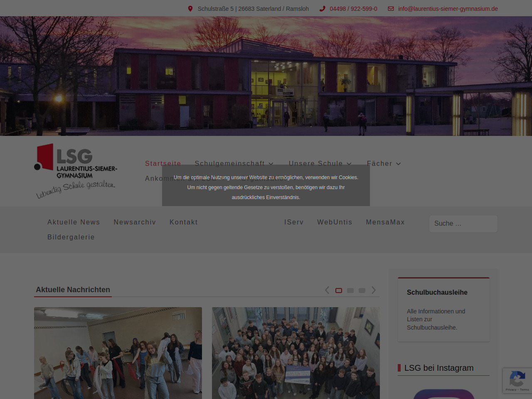Click the reCAPTCHA badge icon
Screen dimensions: 532x399
517,380
